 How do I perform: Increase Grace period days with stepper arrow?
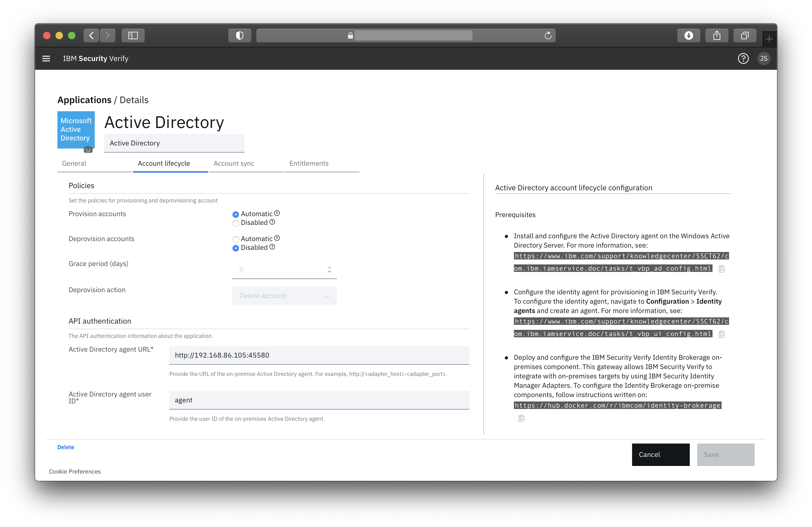click(x=329, y=267)
